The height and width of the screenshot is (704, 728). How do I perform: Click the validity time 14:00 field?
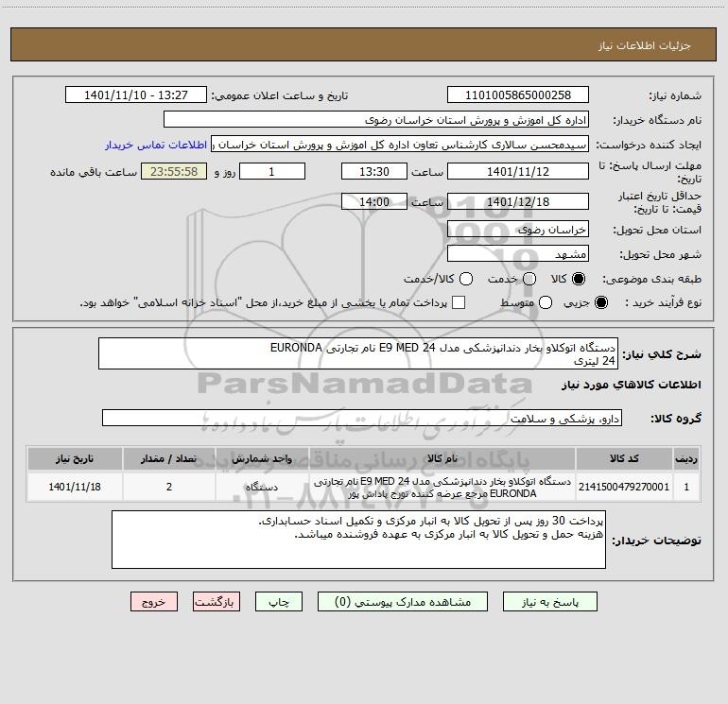pos(374,201)
